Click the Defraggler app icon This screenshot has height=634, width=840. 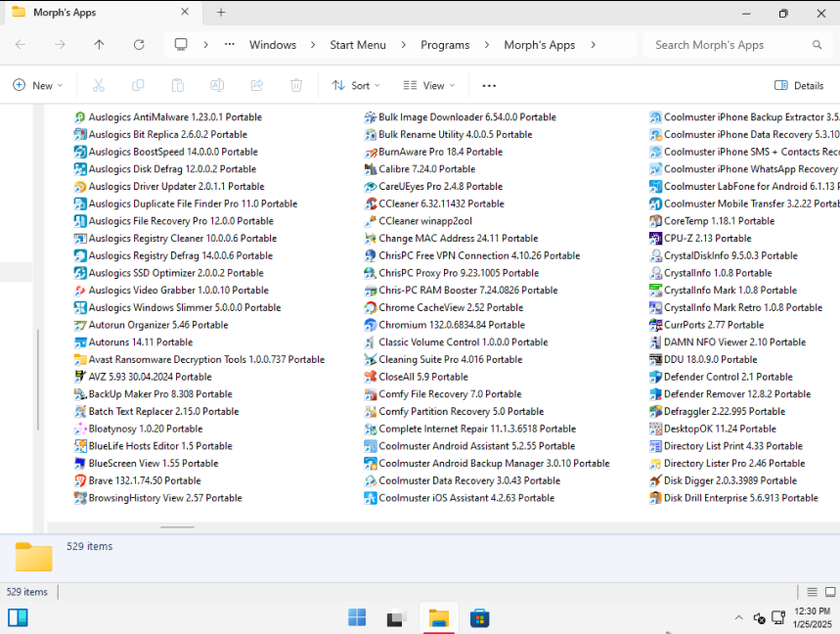click(655, 412)
